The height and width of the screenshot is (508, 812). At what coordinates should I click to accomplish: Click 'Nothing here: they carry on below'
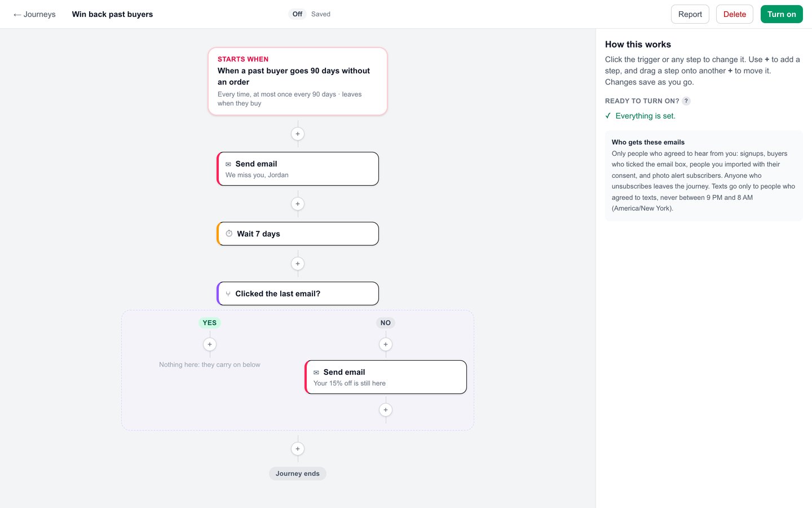tap(210, 365)
